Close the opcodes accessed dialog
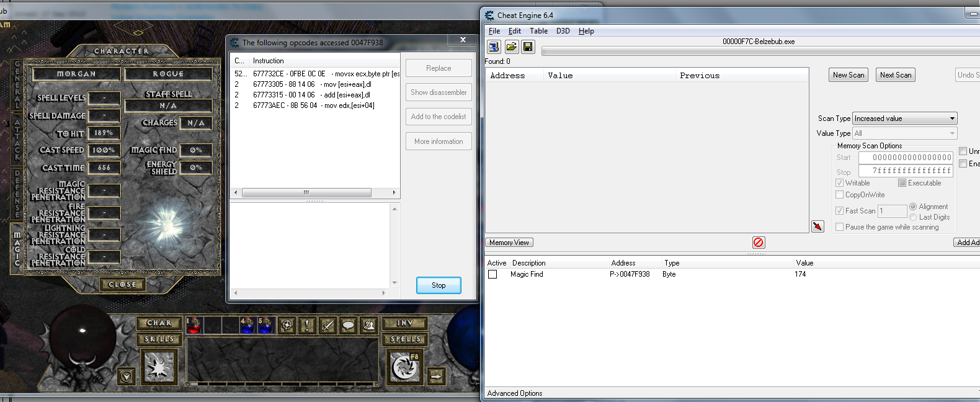 pyautogui.click(x=463, y=40)
